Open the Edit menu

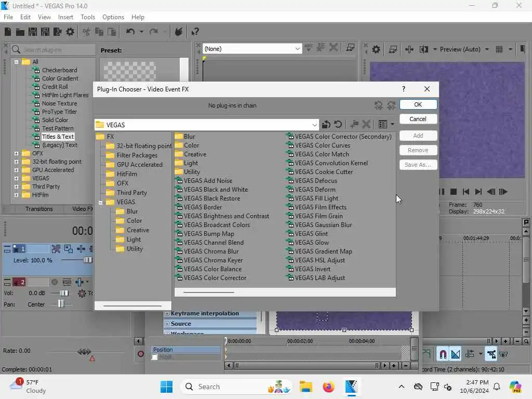tap(25, 17)
